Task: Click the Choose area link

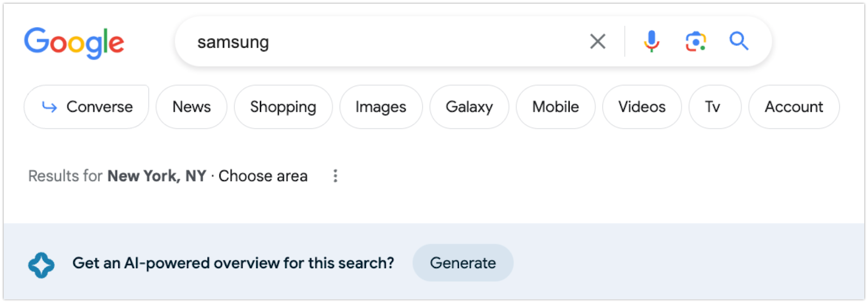Action: [263, 176]
